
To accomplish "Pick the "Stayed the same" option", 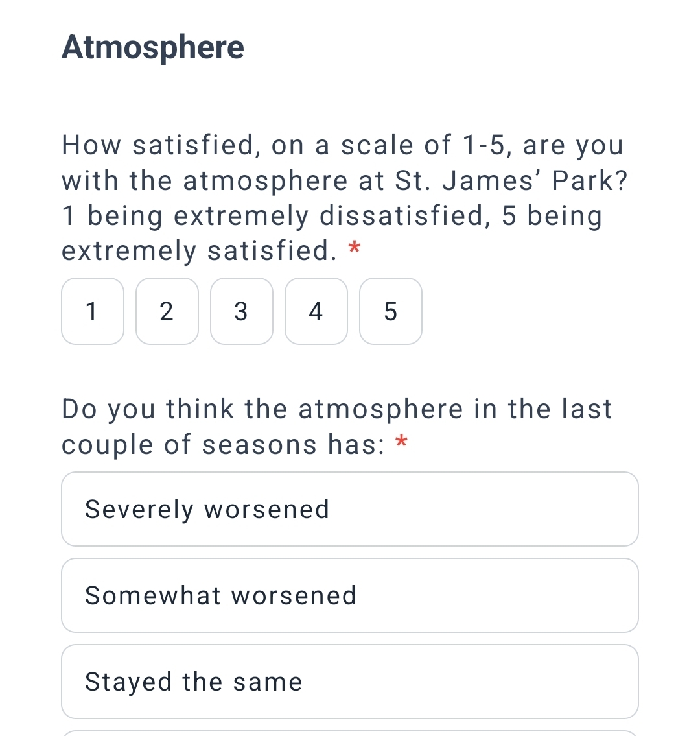I will coord(350,682).
